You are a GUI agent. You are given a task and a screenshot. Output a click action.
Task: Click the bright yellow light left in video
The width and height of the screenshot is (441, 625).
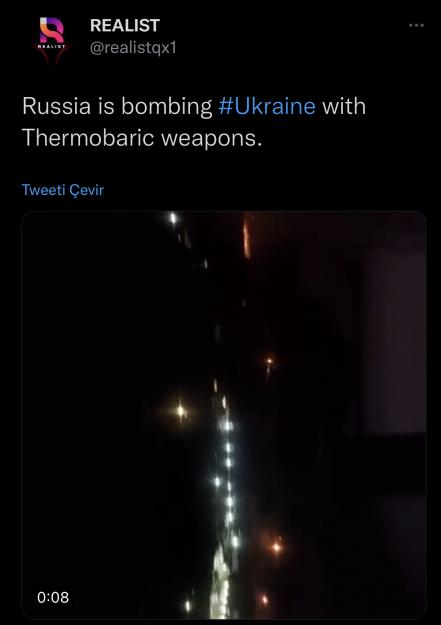(x=181, y=411)
